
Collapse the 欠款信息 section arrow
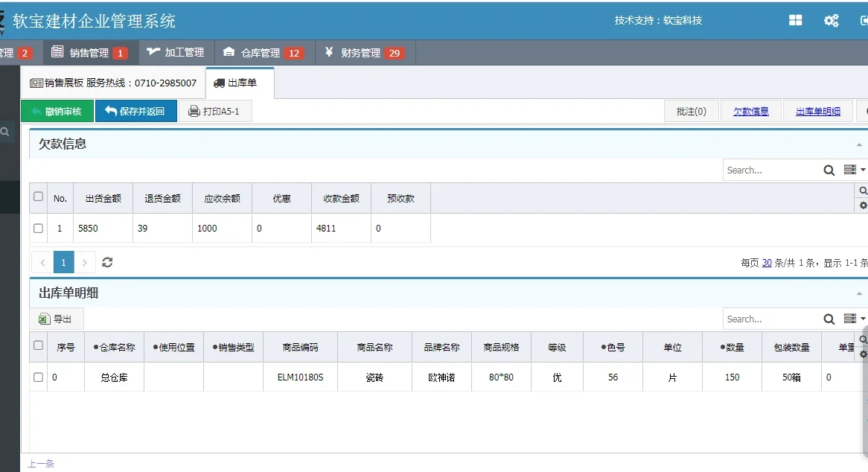[861, 144]
